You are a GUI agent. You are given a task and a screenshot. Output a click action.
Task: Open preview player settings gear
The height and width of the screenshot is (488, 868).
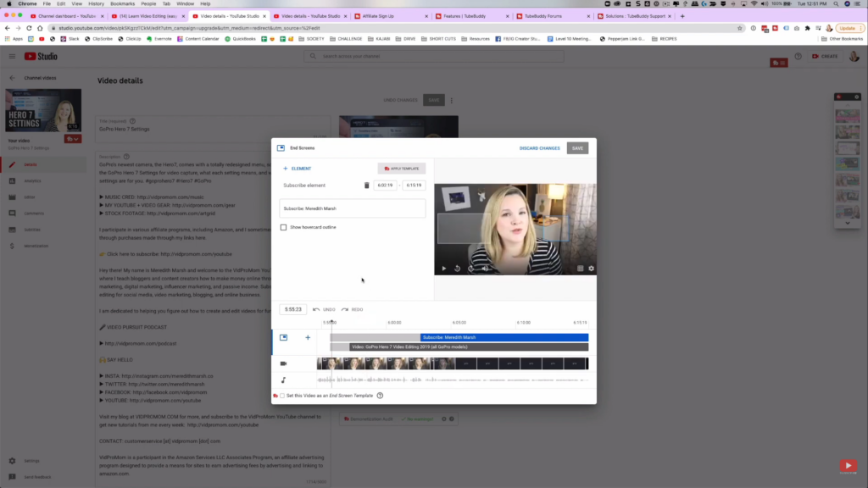pos(591,269)
